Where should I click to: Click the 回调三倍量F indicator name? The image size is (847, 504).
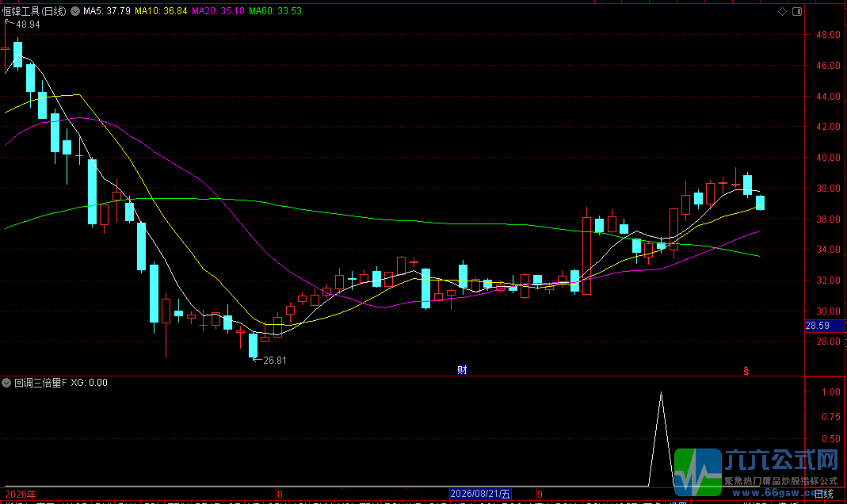tap(40, 383)
